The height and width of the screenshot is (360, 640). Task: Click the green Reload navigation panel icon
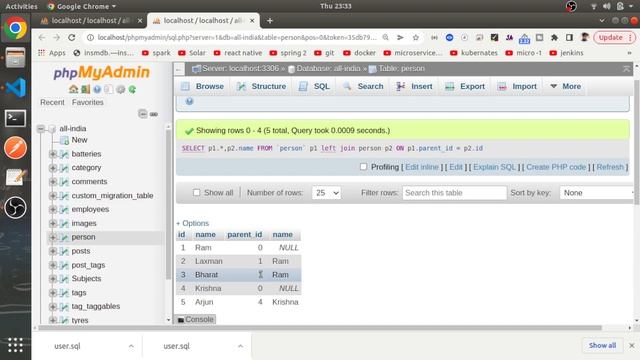pos(132,89)
